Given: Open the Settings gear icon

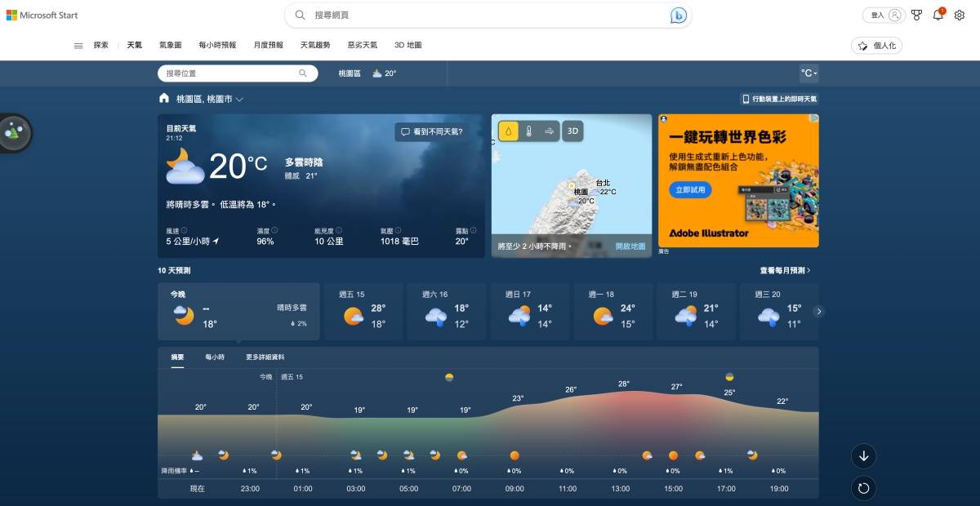Looking at the screenshot, I should 959,14.
